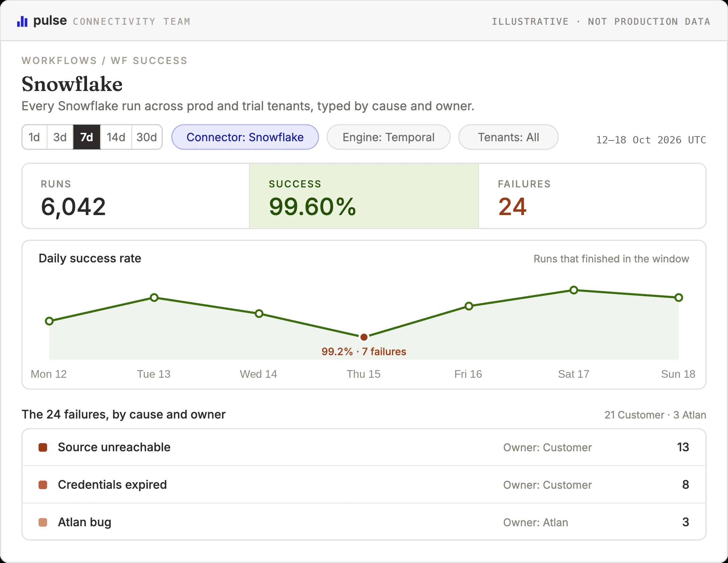This screenshot has width=728, height=563.
Task: Click the 'Tue 13' axis label
Action: click(x=154, y=374)
